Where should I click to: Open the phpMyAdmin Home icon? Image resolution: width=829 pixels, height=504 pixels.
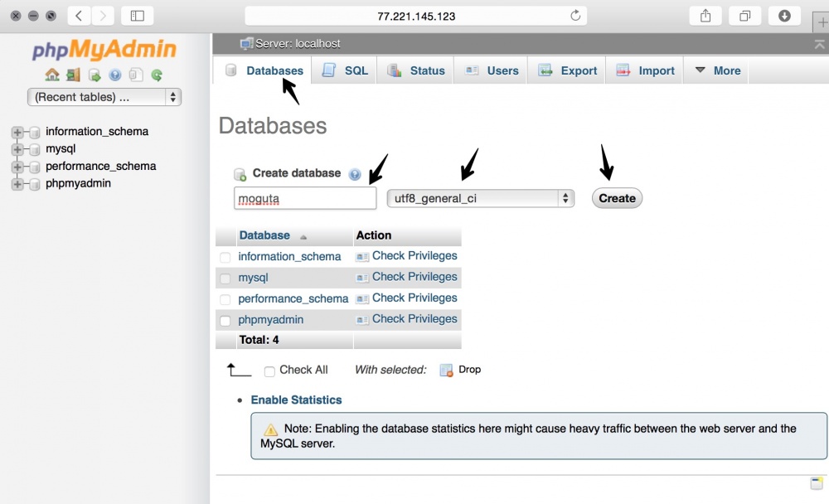click(x=51, y=75)
